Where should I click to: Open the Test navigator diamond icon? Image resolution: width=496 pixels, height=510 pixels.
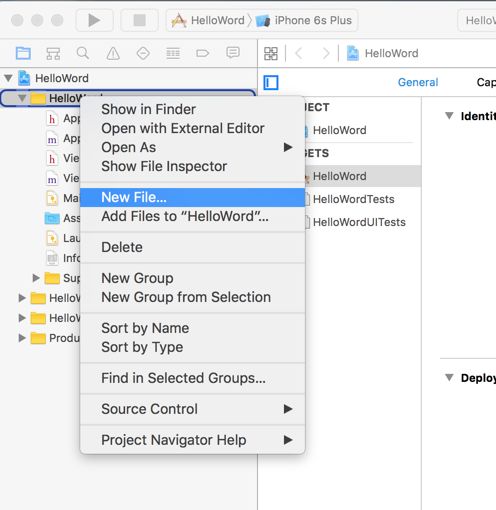coord(143,53)
